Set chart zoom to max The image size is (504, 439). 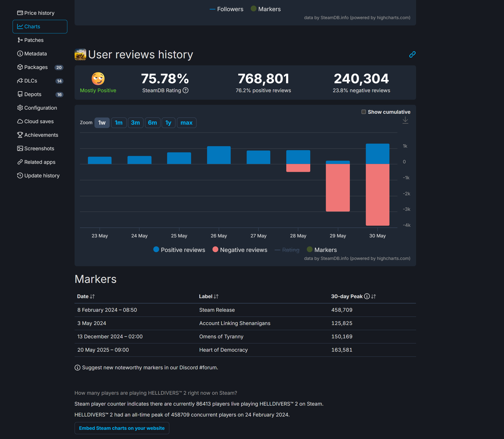186,123
